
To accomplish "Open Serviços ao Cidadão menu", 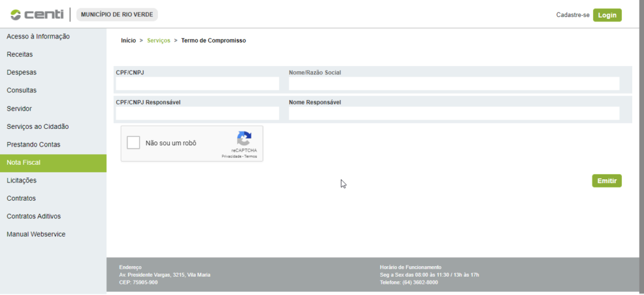I will point(38,126).
